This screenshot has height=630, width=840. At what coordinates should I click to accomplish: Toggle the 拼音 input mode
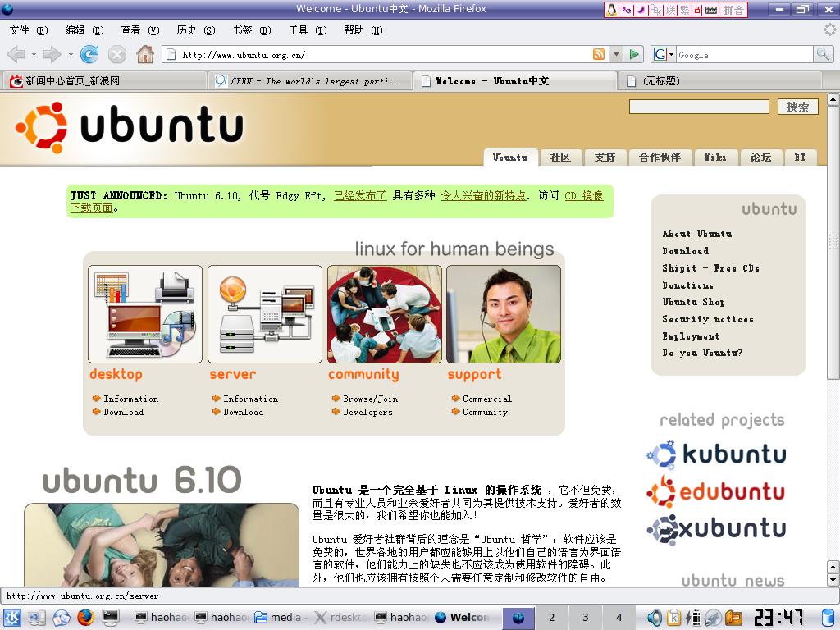(x=733, y=10)
